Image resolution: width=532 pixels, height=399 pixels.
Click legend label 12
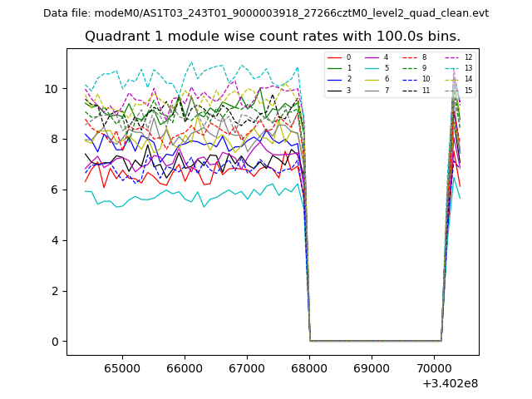468,57
